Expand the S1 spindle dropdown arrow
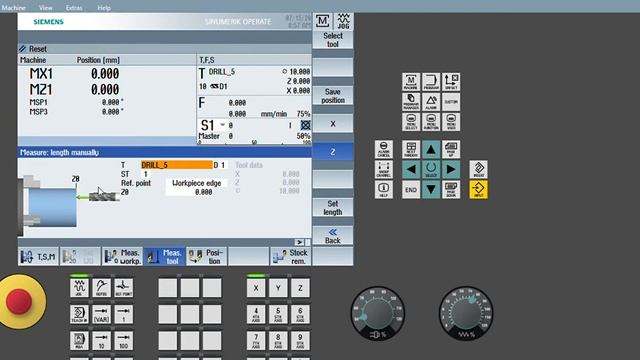The image size is (640, 360). pos(222,125)
